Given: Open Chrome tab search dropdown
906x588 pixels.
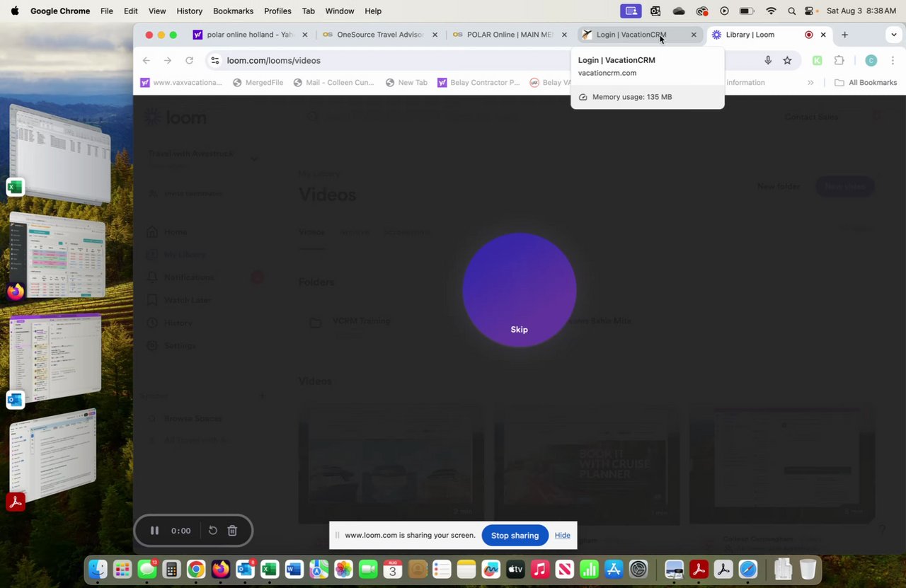Looking at the screenshot, I should tap(894, 35).
